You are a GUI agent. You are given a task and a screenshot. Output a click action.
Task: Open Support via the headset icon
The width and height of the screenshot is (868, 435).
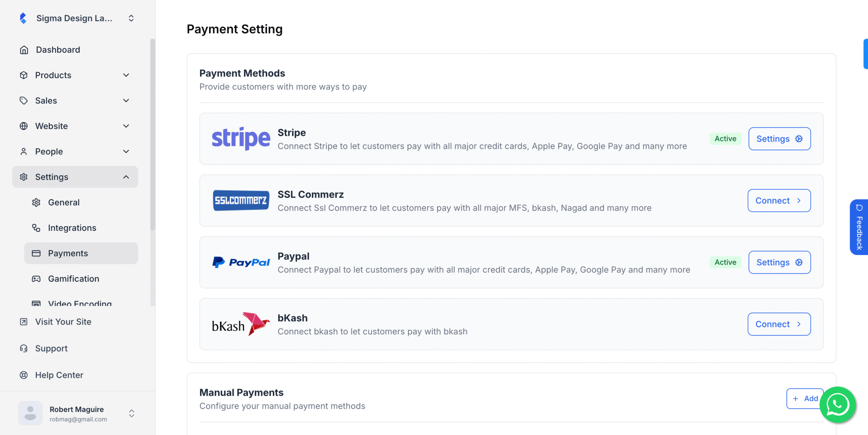tap(23, 348)
